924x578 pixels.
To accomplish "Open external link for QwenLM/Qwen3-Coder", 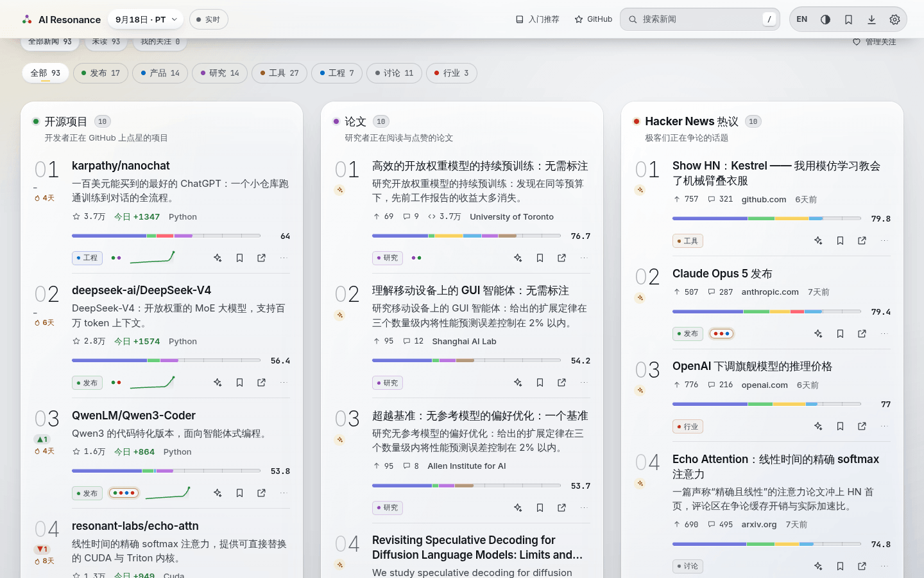I will (261, 493).
